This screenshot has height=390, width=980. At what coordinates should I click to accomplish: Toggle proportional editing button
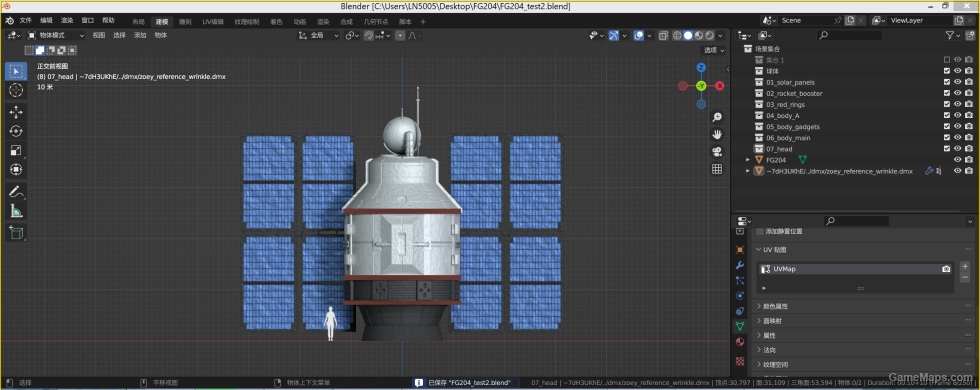point(400,36)
